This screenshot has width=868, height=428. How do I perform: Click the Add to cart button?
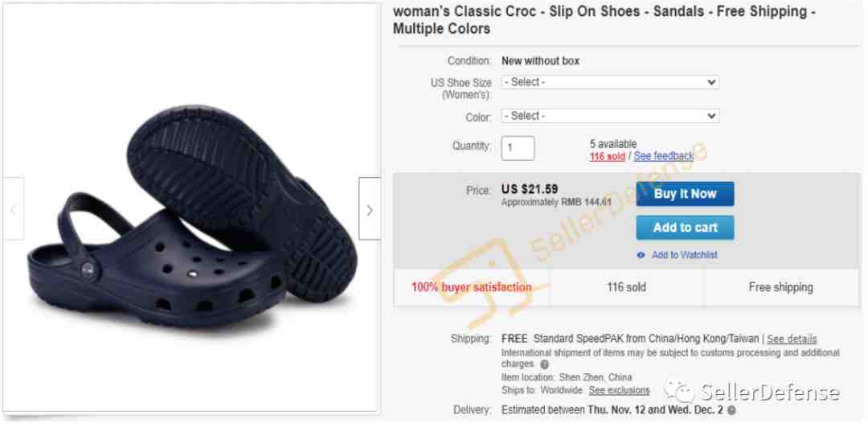coord(685,228)
